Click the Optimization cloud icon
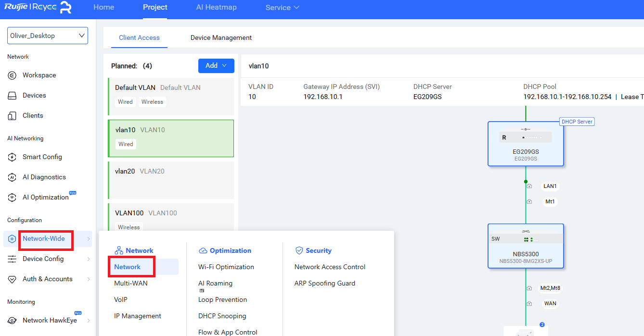 [x=203, y=250]
